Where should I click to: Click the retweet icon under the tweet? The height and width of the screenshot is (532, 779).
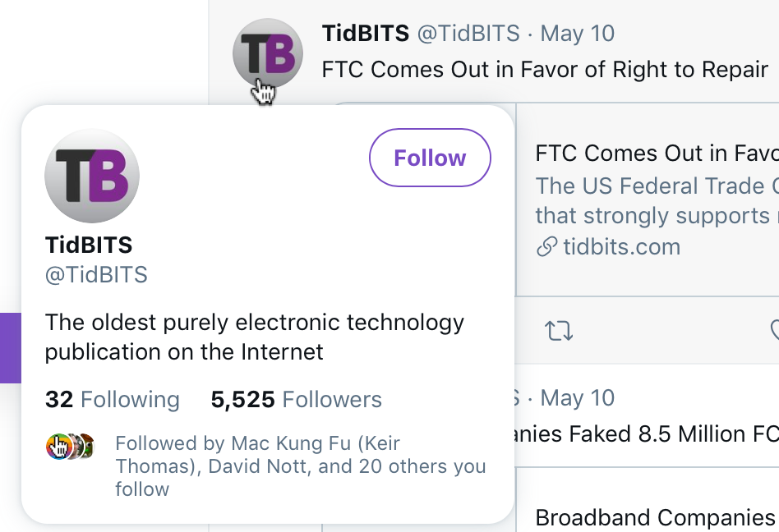[559, 331]
